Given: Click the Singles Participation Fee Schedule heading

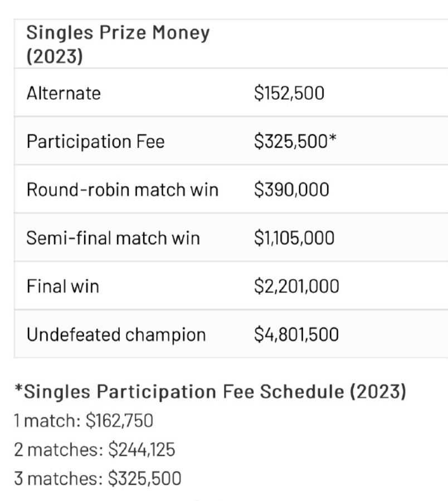Looking at the screenshot, I should tap(210, 392).
